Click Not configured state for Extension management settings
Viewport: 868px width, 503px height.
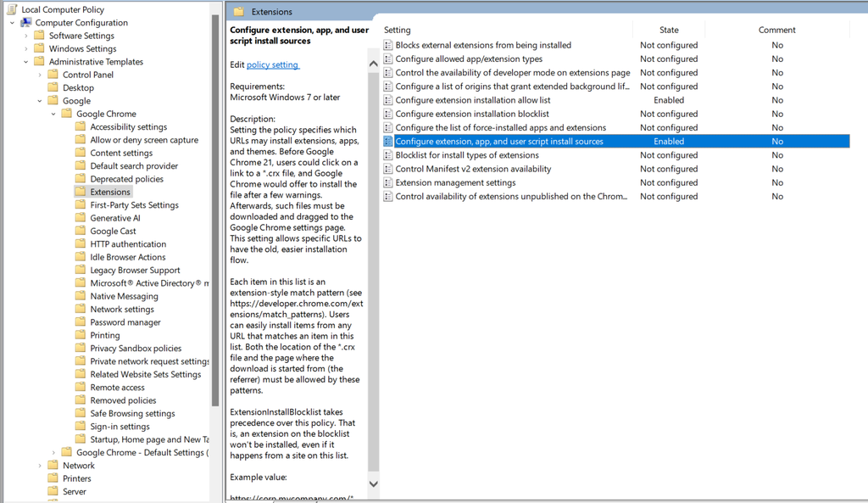pos(669,183)
